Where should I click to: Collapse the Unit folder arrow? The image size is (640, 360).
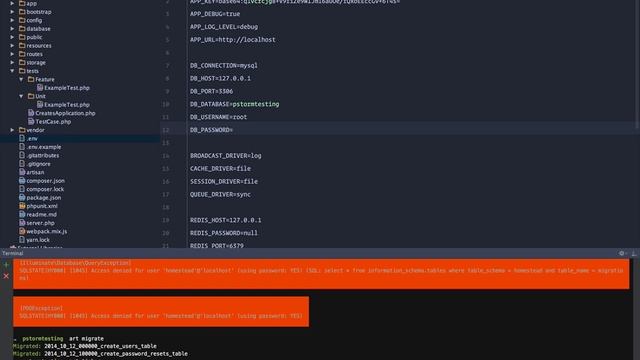pyautogui.click(x=21, y=96)
